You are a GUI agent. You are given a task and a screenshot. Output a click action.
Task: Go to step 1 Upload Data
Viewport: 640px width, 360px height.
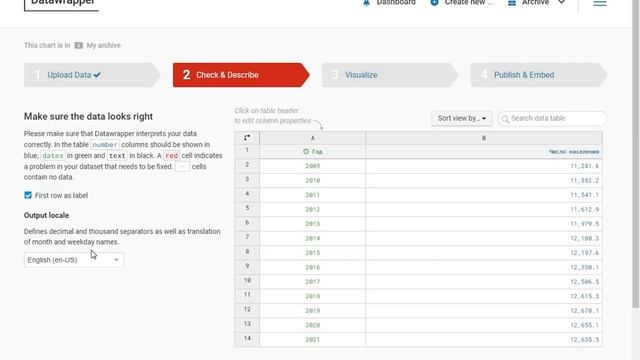[x=92, y=75]
